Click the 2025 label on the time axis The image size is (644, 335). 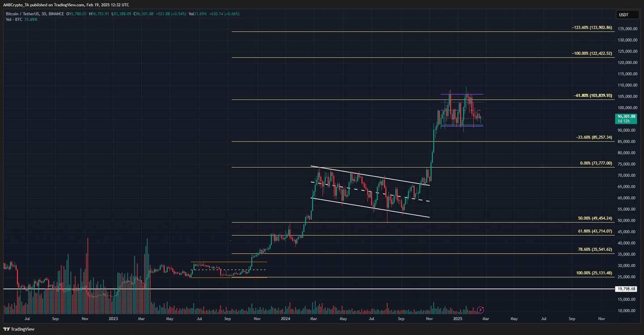coord(458,319)
